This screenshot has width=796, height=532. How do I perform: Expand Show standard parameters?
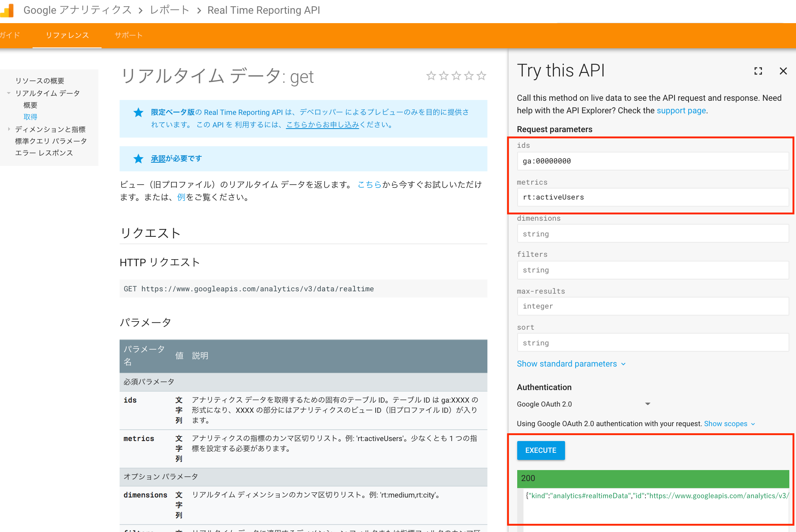coord(571,364)
